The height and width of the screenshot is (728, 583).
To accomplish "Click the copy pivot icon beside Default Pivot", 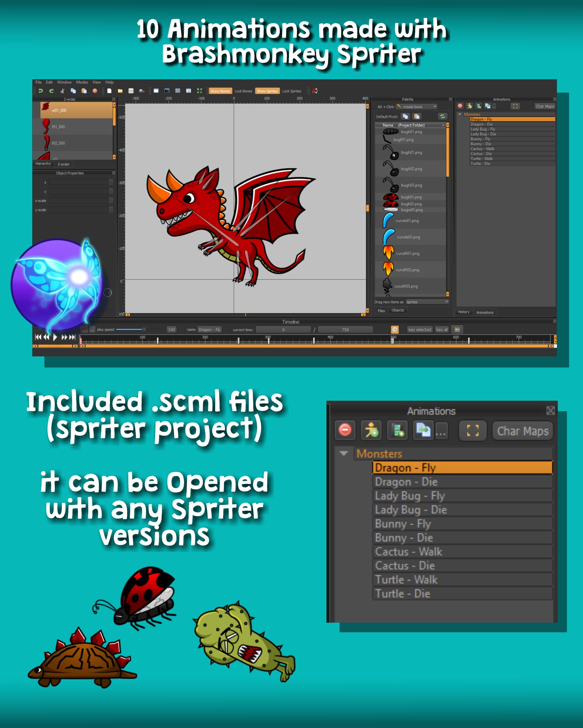I will [405, 116].
